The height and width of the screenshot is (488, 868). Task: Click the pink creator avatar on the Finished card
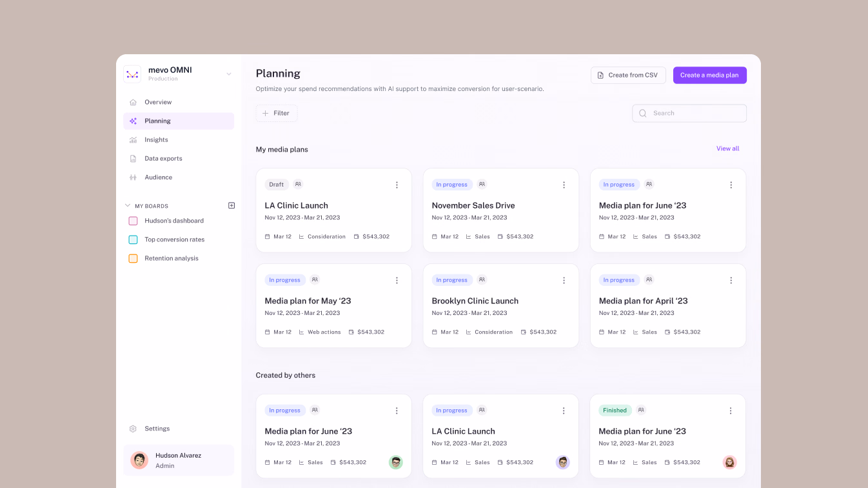(730, 462)
